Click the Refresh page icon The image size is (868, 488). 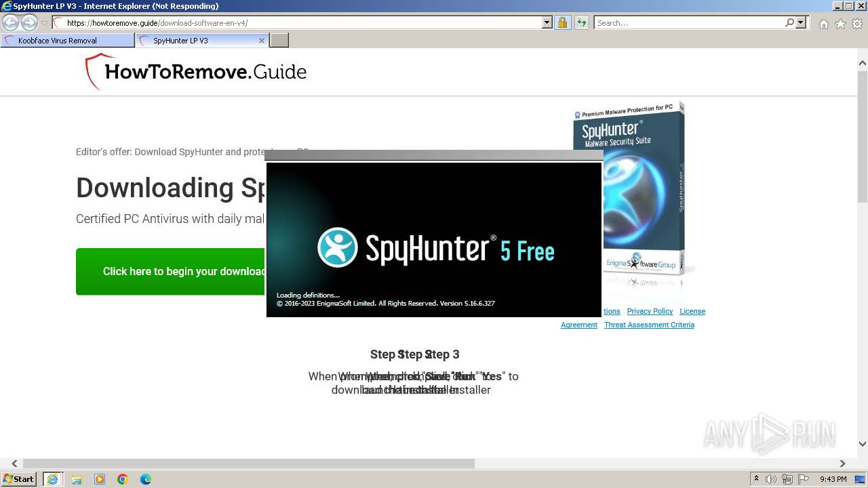coord(581,23)
